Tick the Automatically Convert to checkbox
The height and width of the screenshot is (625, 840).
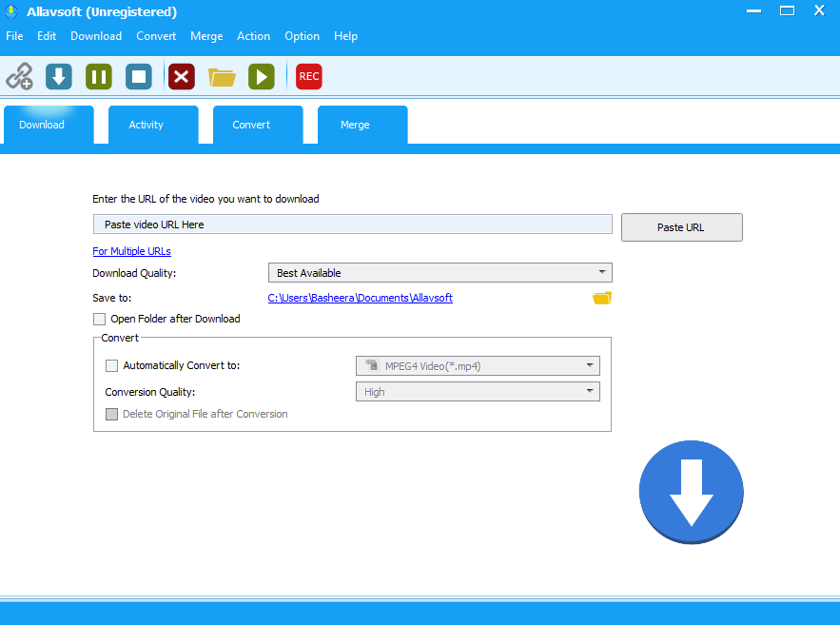coord(111,366)
